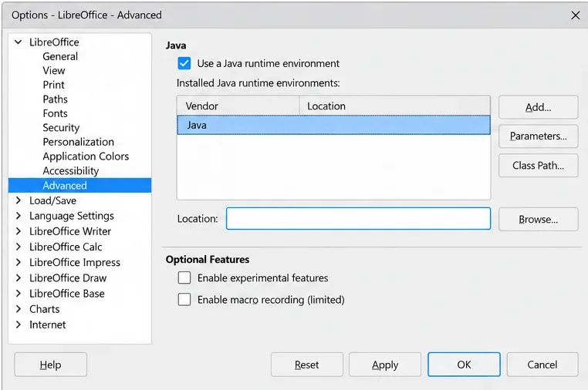This screenshot has width=588, height=390.
Task: Expand the LibreOffice Draw node
Action: [18, 278]
